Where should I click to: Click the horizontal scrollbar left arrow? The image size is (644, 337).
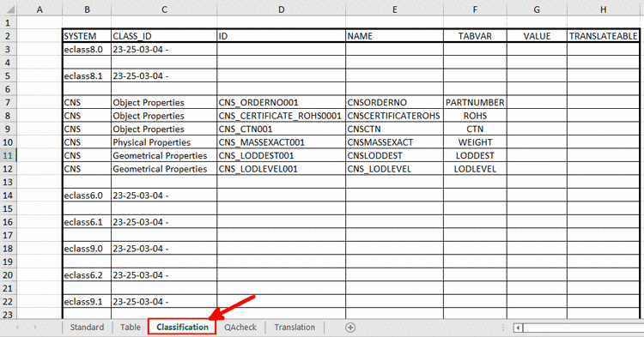pyautogui.click(x=519, y=328)
